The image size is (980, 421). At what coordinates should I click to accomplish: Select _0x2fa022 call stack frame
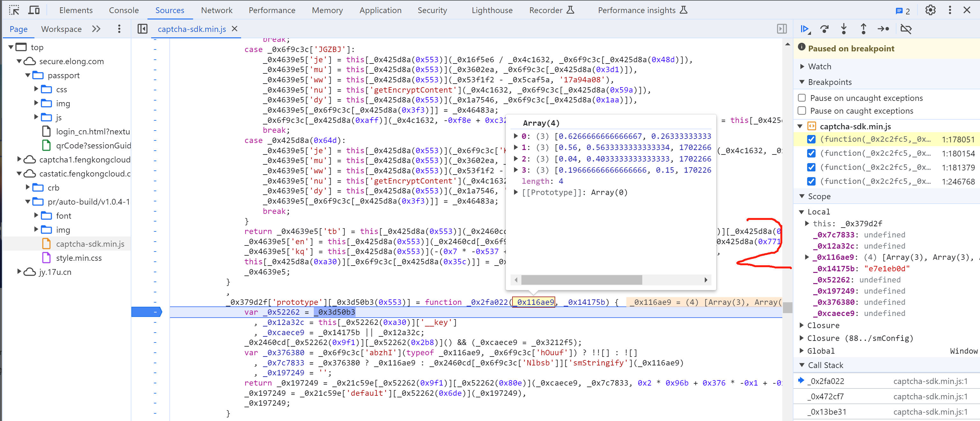click(887, 381)
